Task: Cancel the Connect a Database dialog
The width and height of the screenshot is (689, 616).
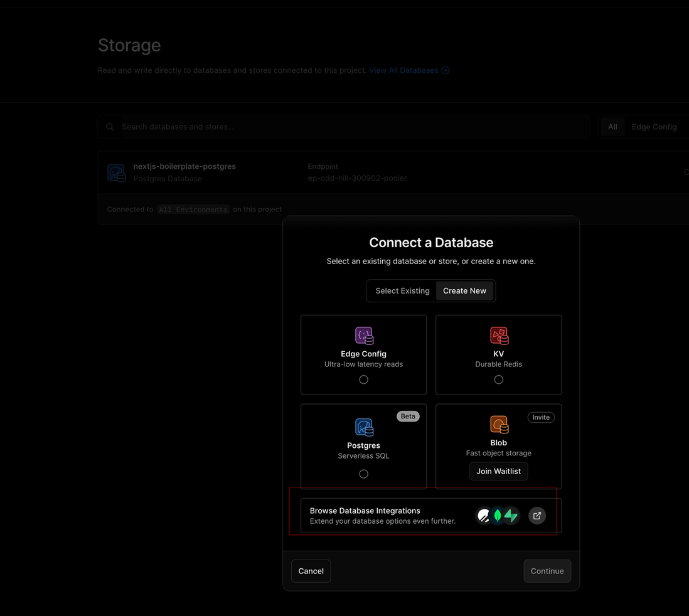Action: [311, 571]
